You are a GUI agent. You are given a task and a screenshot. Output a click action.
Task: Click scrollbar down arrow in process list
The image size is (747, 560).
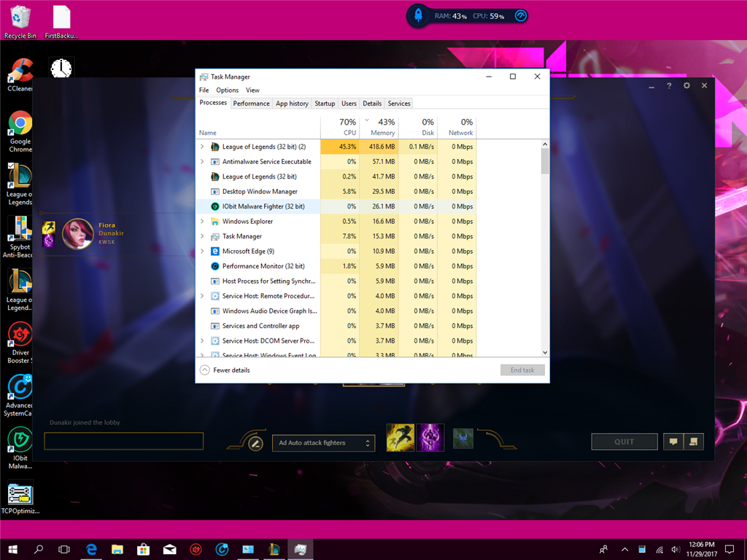pos(545,352)
